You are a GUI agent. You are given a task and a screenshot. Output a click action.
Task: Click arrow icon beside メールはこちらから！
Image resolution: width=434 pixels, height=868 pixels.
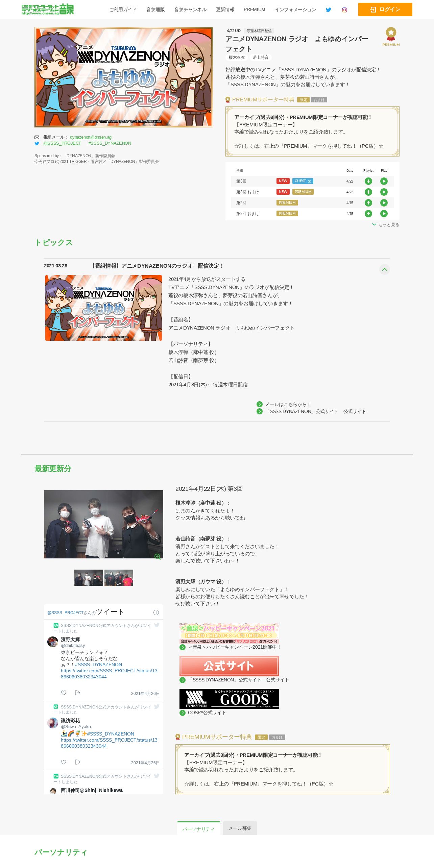[x=260, y=404]
